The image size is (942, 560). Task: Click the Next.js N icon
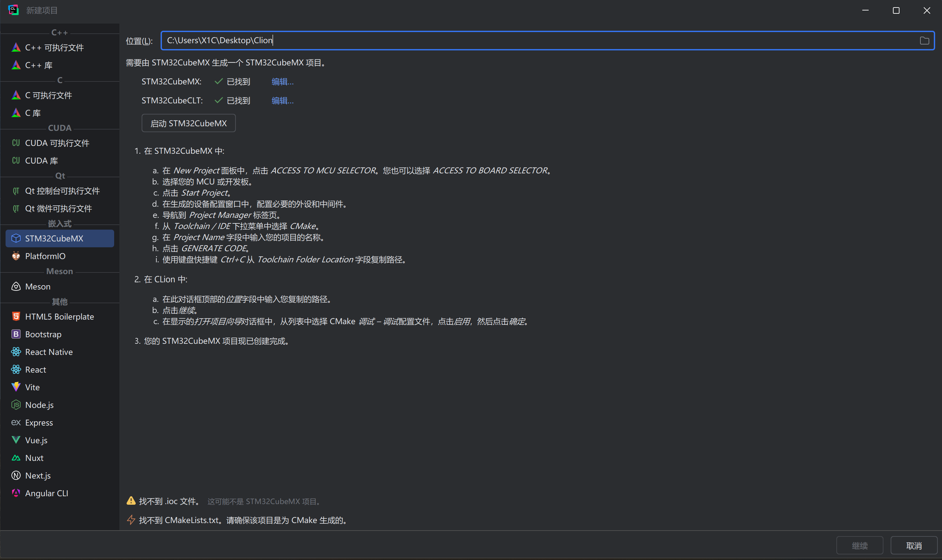click(16, 476)
